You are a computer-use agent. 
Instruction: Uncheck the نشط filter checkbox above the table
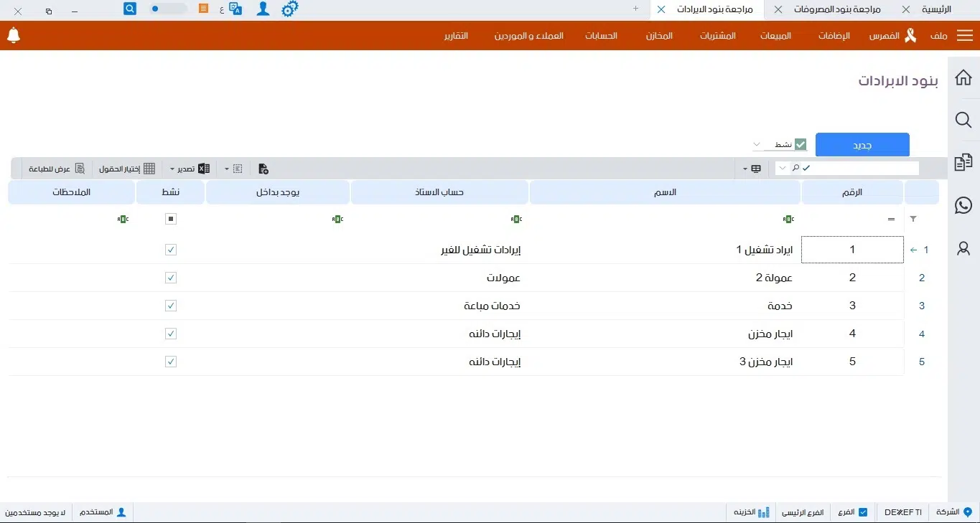800,143
